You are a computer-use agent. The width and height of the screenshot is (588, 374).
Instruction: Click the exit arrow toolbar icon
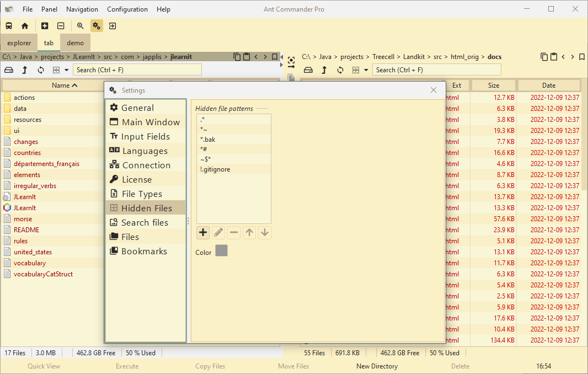coord(112,26)
